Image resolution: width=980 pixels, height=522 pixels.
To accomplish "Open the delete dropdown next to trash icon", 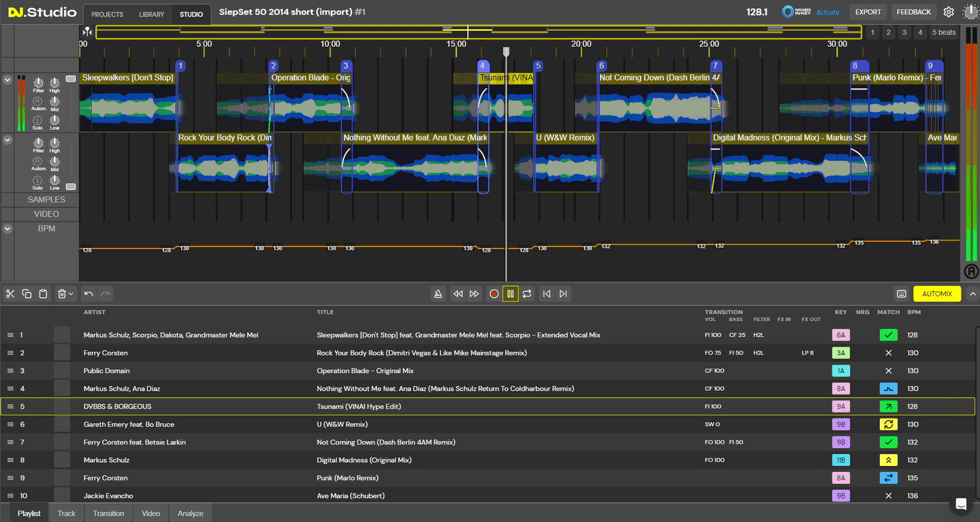I will tap(70, 293).
